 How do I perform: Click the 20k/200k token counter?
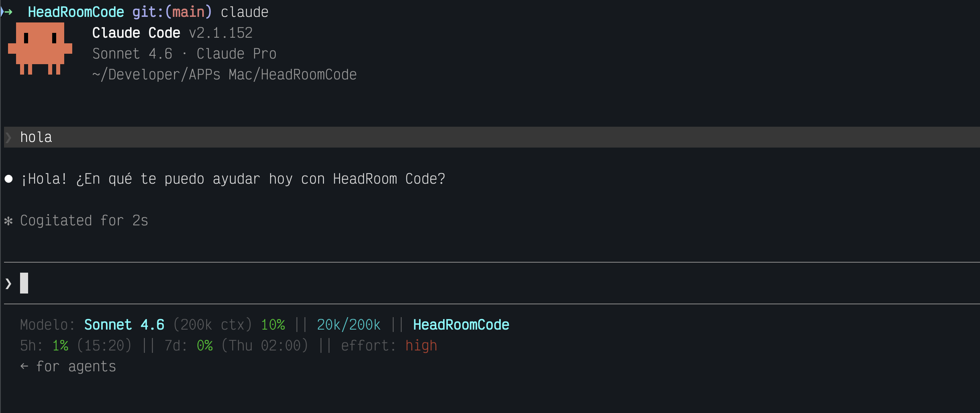click(349, 324)
